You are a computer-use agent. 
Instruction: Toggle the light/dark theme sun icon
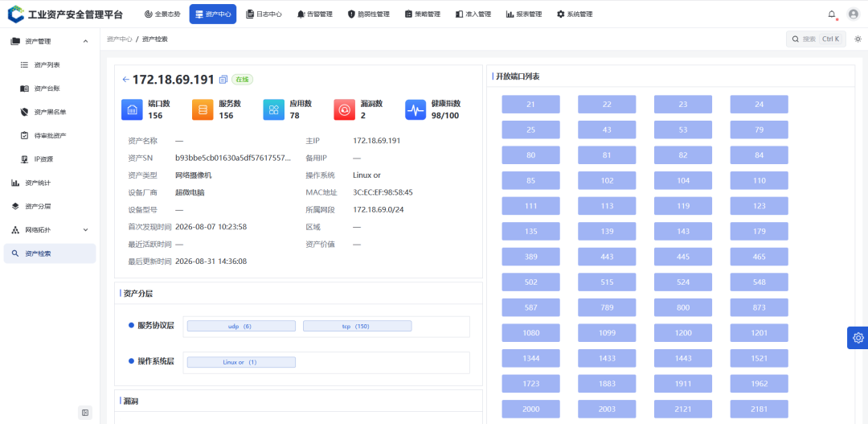click(858, 39)
